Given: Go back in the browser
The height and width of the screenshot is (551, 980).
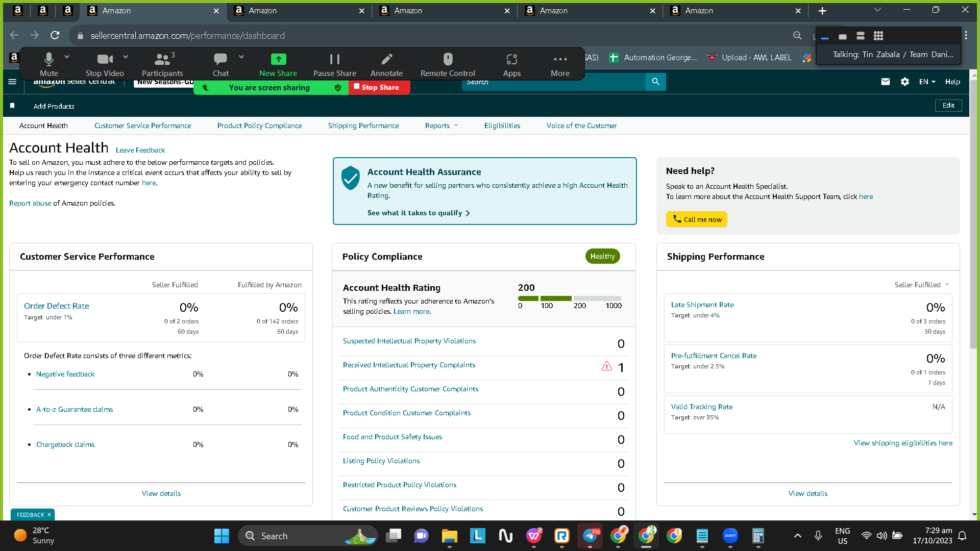Looking at the screenshot, I should tap(14, 35).
